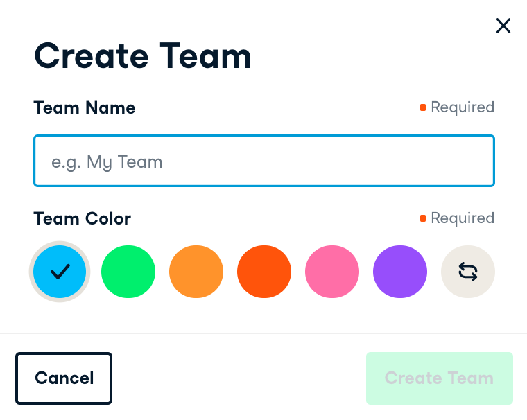This screenshot has height=420, width=527.
Task: Click the Create Team dialog heading
Action: click(x=143, y=56)
